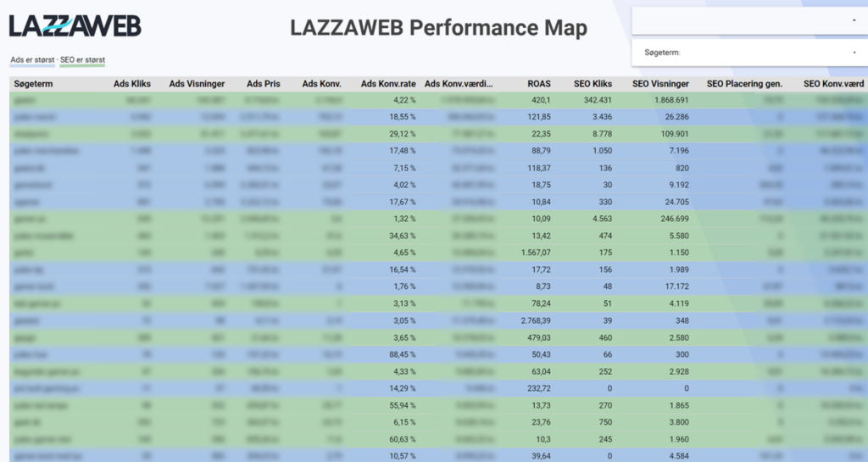Select the 34,63 % conversion rate cell
The height and width of the screenshot is (462, 868).
coord(402,236)
